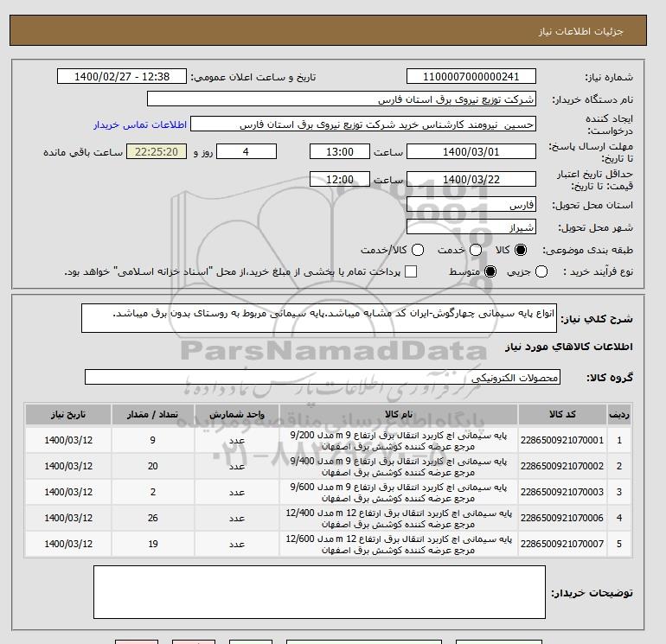Click the price validity date 1400/03/22
Viewport: 666px width, 644px height.
[471, 179]
